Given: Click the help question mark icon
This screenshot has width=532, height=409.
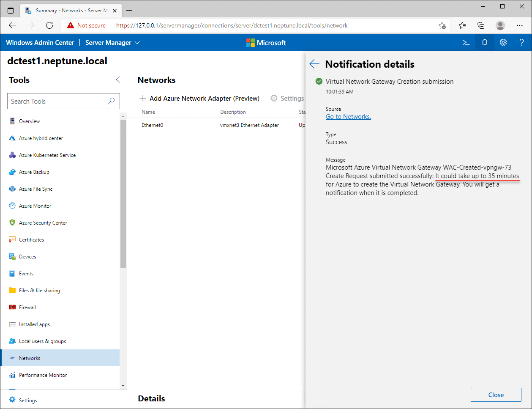Looking at the screenshot, I should pyautogui.click(x=522, y=43).
